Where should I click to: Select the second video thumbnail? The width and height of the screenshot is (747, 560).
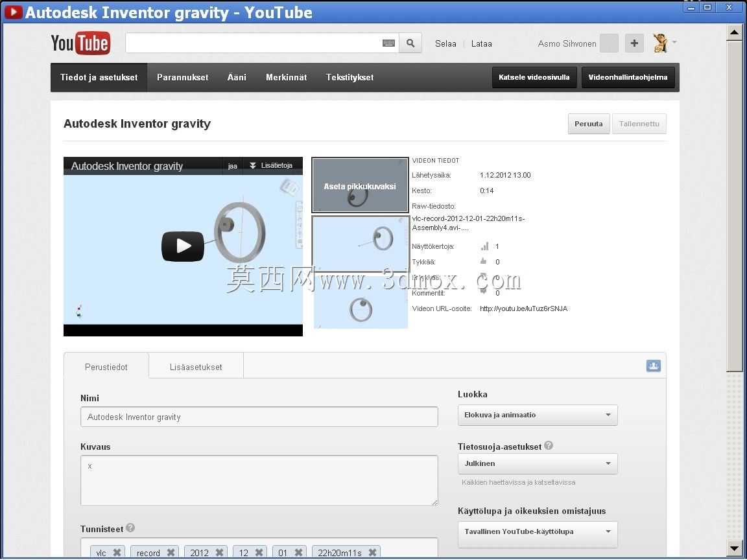360,244
